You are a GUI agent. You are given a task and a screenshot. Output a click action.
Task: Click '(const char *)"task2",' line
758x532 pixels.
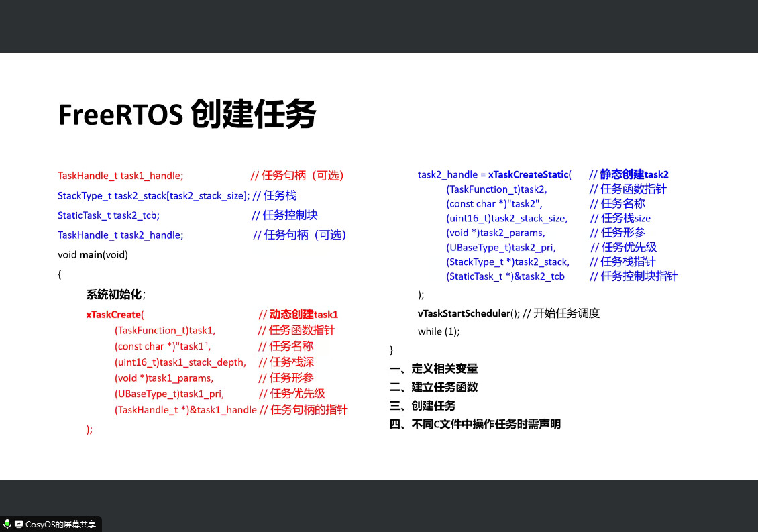click(494, 204)
